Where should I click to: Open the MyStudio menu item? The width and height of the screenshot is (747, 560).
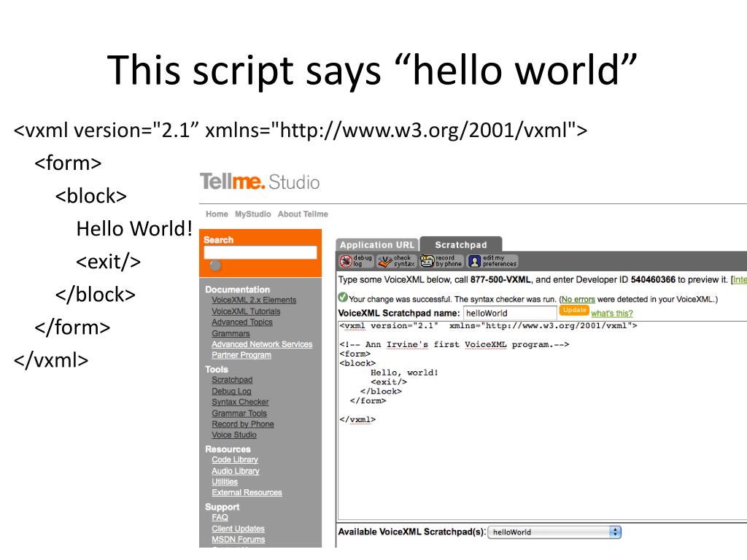click(253, 214)
